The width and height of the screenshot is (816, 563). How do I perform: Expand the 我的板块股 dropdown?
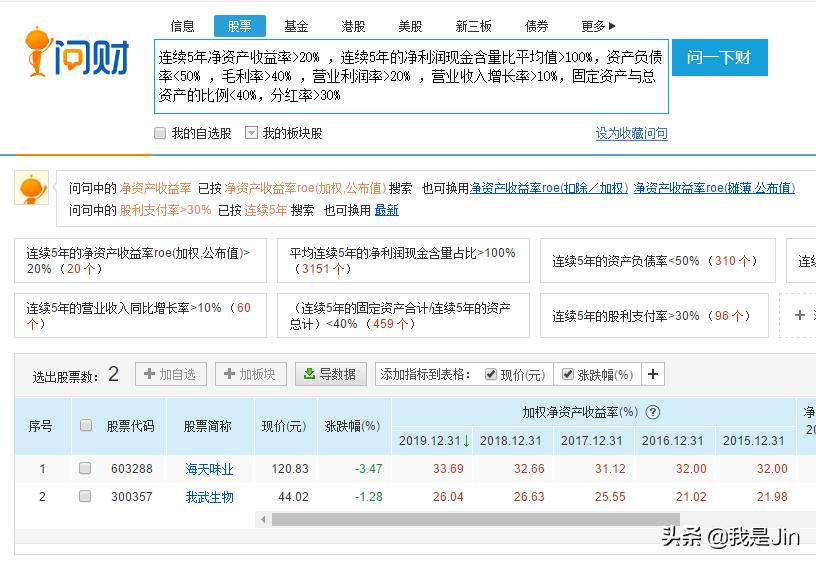[x=251, y=133]
